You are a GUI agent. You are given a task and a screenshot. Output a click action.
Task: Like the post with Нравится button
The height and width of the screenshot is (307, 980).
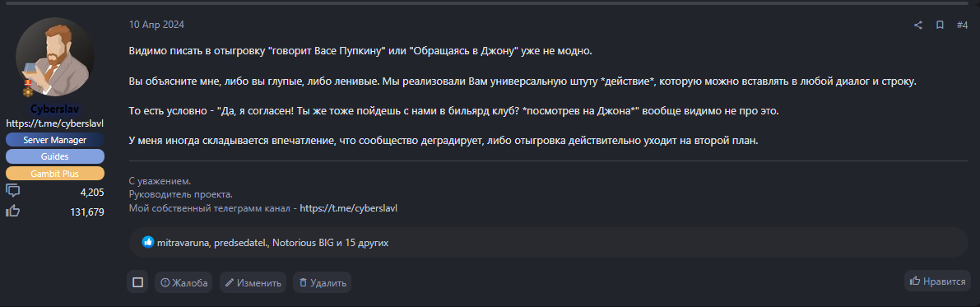click(937, 281)
